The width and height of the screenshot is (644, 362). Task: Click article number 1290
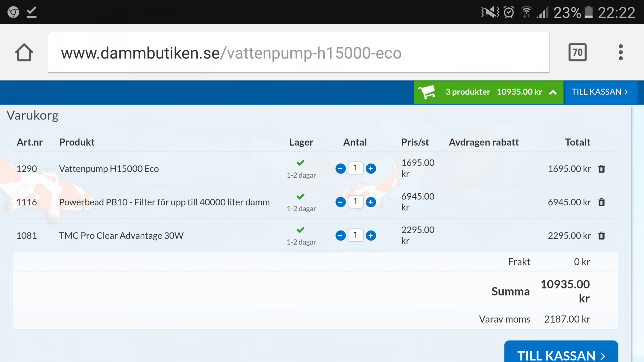(27, 169)
